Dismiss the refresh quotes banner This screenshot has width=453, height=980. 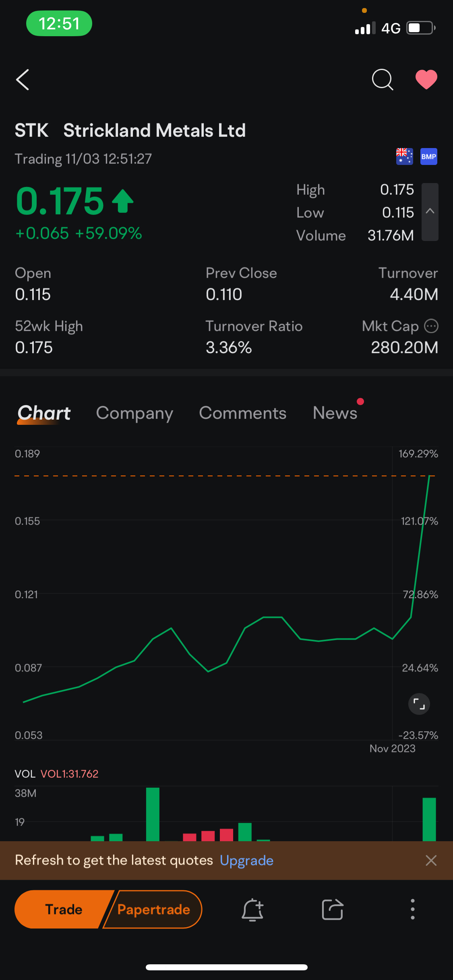[x=431, y=861]
